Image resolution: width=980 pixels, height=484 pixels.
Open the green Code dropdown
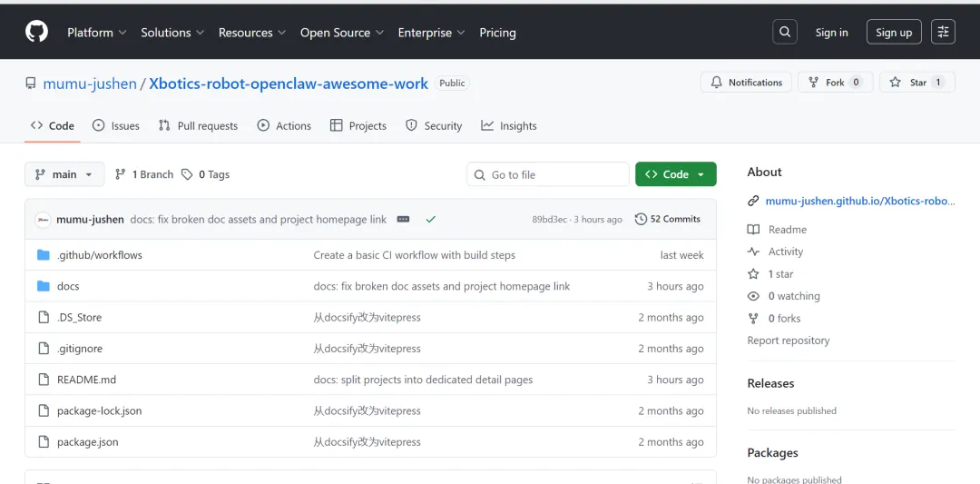pyautogui.click(x=676, y=174)
